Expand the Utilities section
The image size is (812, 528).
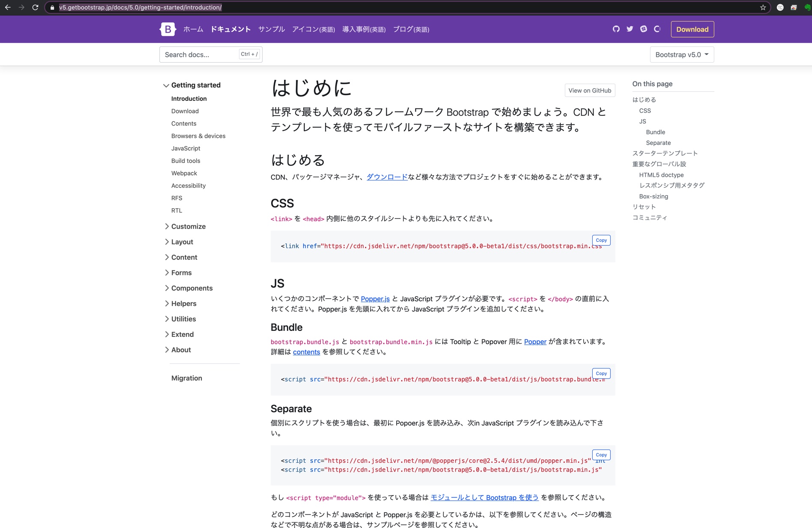point(180,319)
